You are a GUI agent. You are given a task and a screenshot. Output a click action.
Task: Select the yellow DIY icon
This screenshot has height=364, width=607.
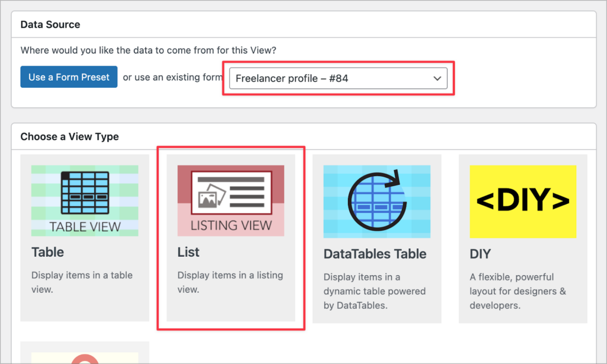tap(523, 202)
